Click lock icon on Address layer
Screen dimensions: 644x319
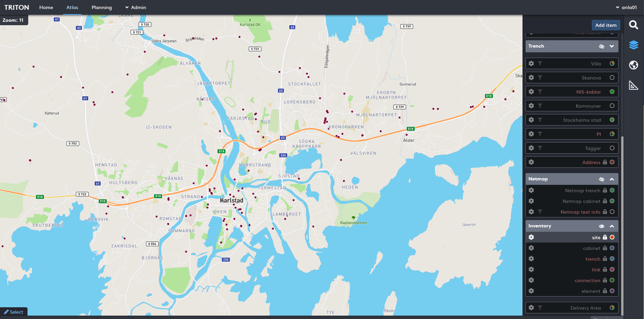[605, 162]
